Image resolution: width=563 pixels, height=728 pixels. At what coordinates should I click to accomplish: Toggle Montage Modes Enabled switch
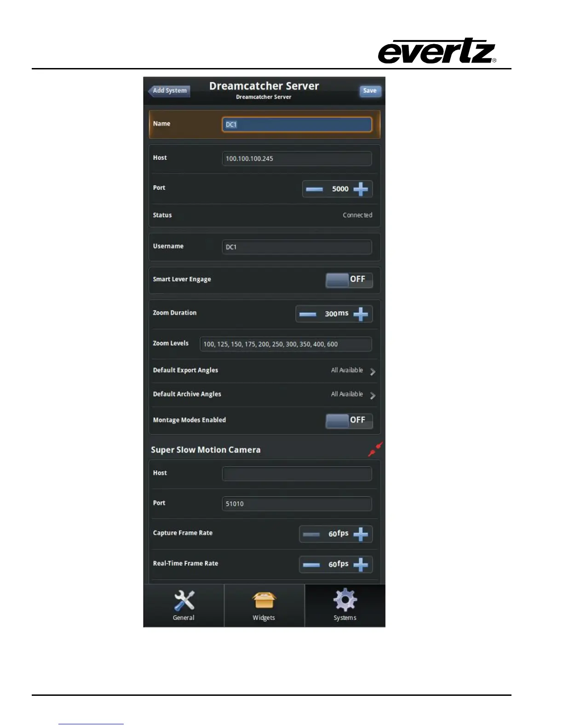pos(349,421)
